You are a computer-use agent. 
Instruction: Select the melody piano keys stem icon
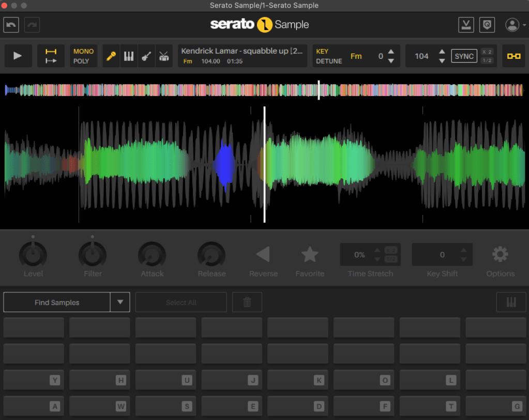pos(129,56)
